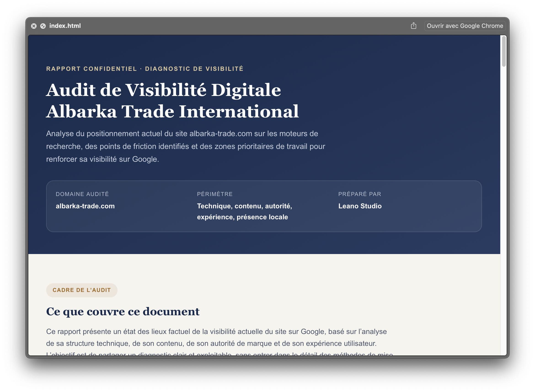Click Ouvrir avec Google Chrome button
This screenshot has width=535, height=392.
coord(465,26)
